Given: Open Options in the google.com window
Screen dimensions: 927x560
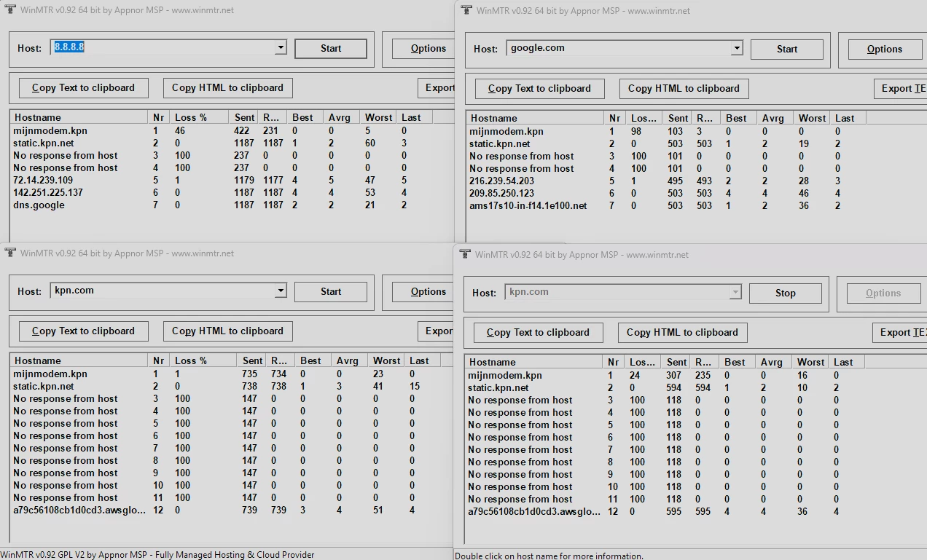Looking at the screenshot, I should click(885, 50).
